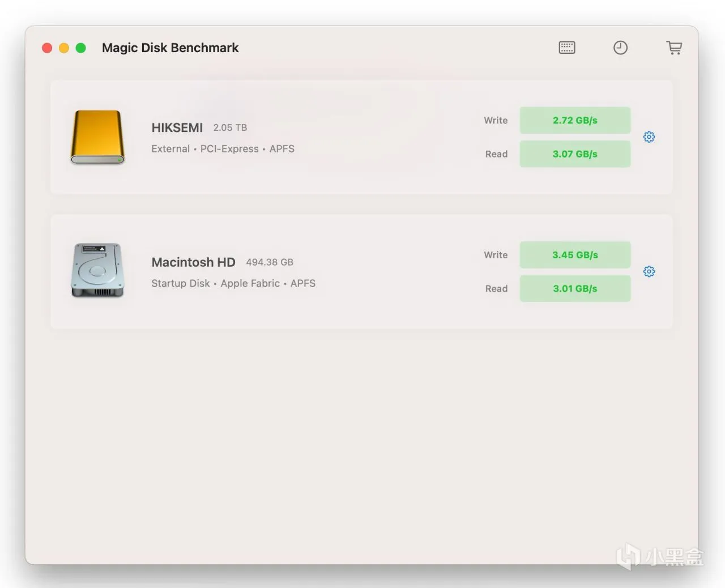The image size is (725, 588).
Task: Click the Write label for HIKSEMI
Action: (x=496, y=120)
